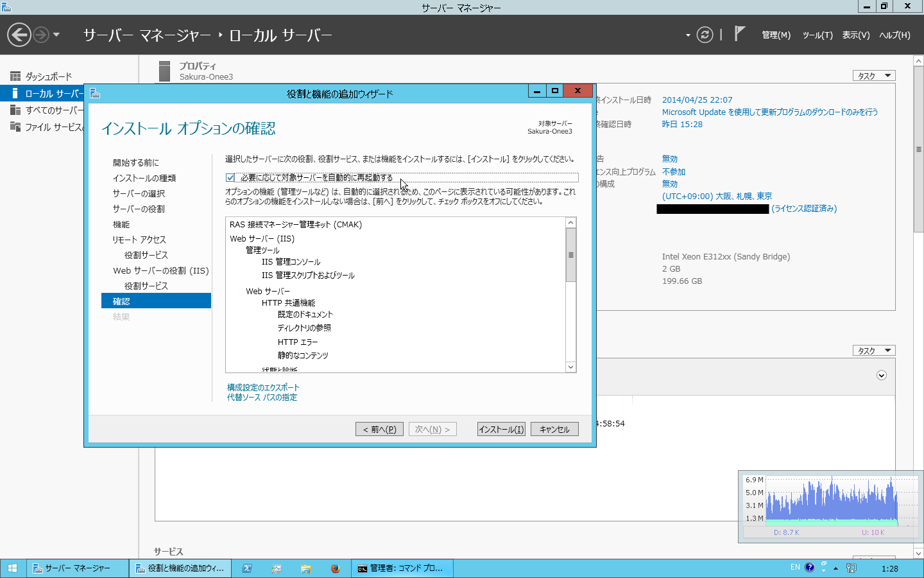924x578 pixels.
Task: Click the help question mark tray icon
Action: [809, 568]
